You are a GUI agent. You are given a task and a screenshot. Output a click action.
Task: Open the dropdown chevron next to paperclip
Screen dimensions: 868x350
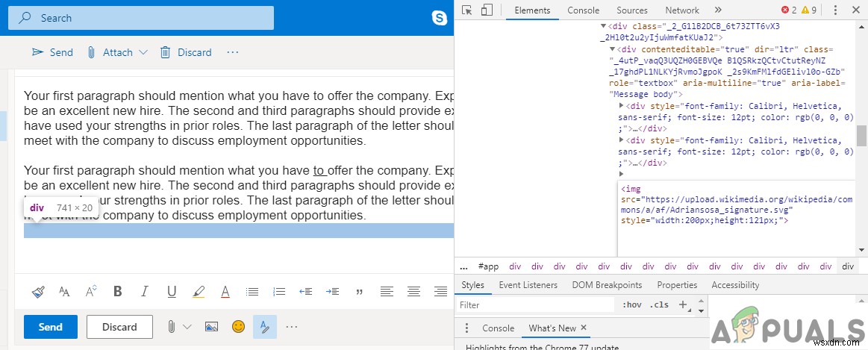(x=187, y=327)
